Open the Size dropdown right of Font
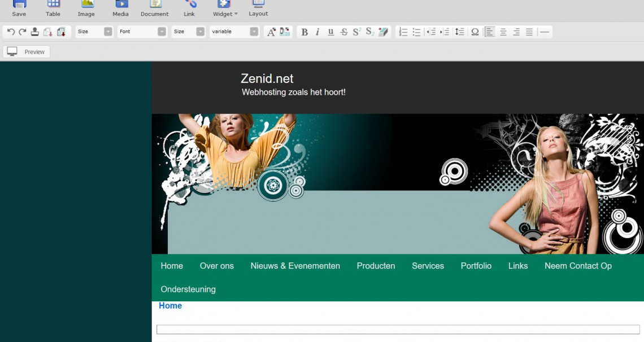 [189, 32]
